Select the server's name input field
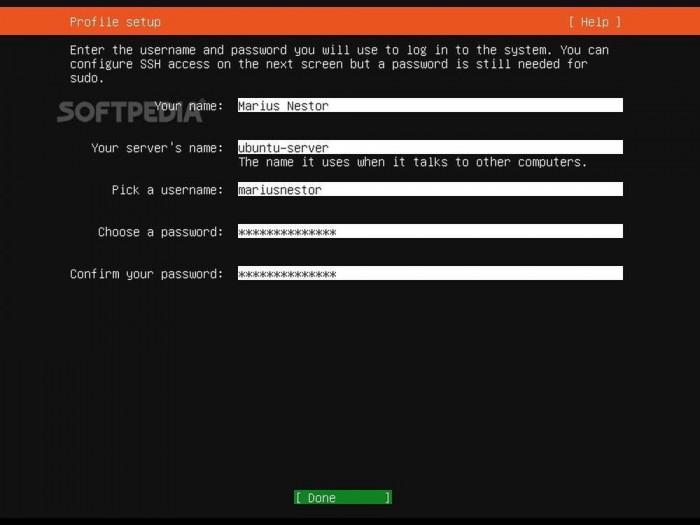The image size is (700, 525). click(x=430, y=147)
